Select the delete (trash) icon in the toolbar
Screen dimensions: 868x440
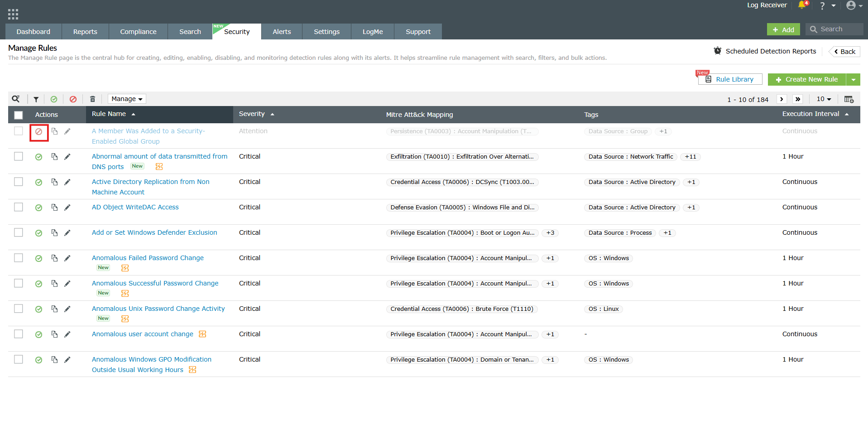(x=92, y=99)
